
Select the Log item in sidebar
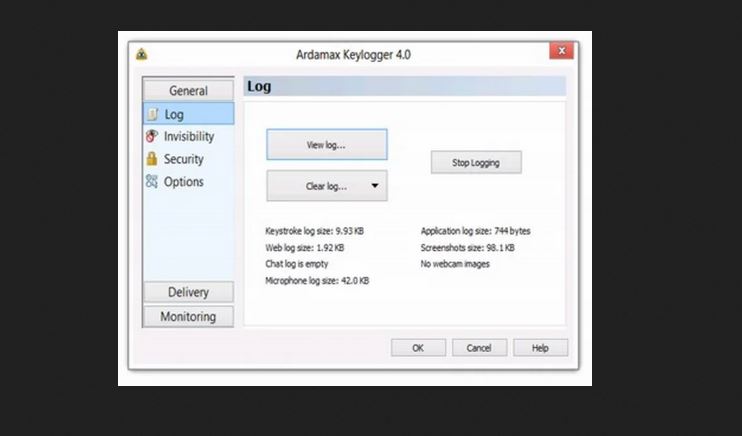188,114
